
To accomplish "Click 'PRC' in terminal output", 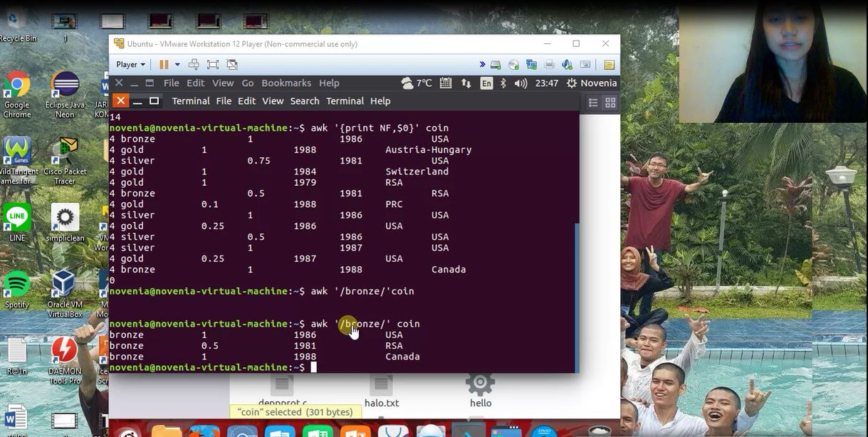I will [x=394, y=204].
